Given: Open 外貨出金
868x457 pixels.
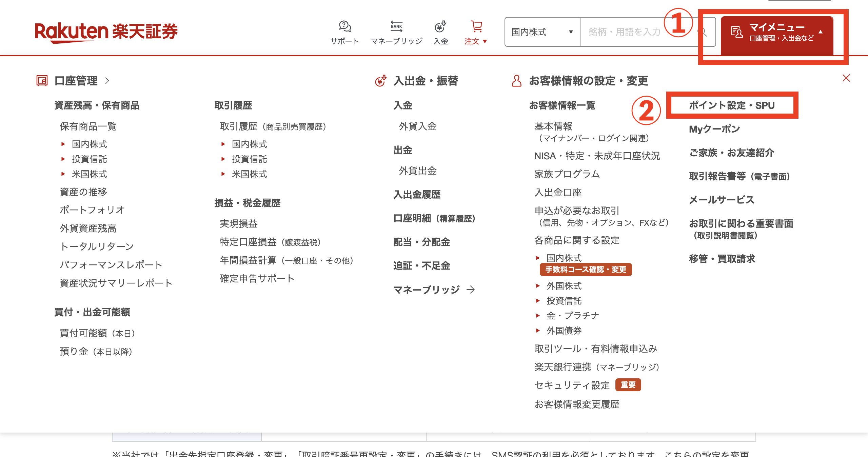Looking at the screenshot, I should click(x=418, y=171).
